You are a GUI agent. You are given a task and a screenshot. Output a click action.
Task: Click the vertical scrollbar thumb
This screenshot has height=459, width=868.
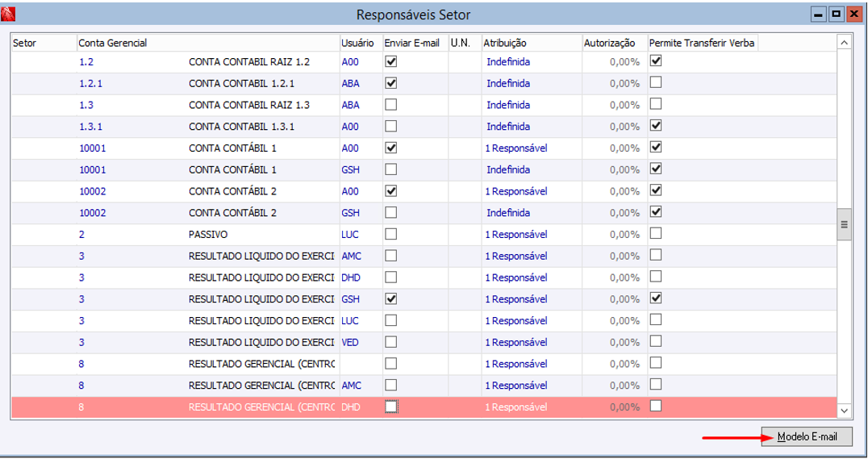(x=844, y=224)
